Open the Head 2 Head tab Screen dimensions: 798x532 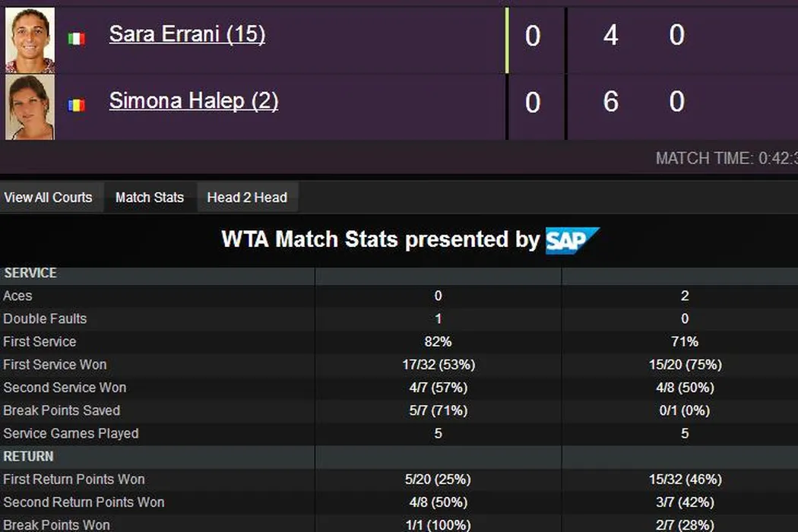[247, 198]
